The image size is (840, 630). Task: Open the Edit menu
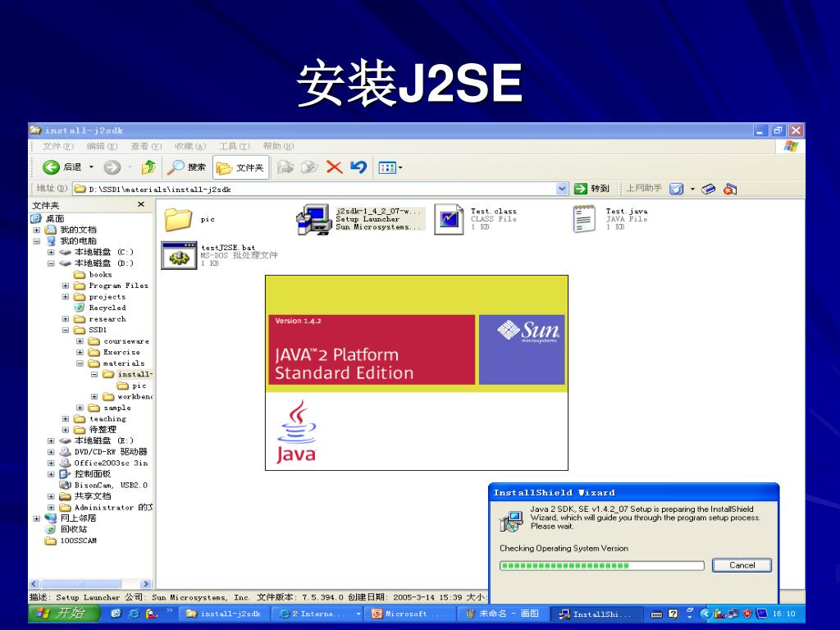pos(102,146)
